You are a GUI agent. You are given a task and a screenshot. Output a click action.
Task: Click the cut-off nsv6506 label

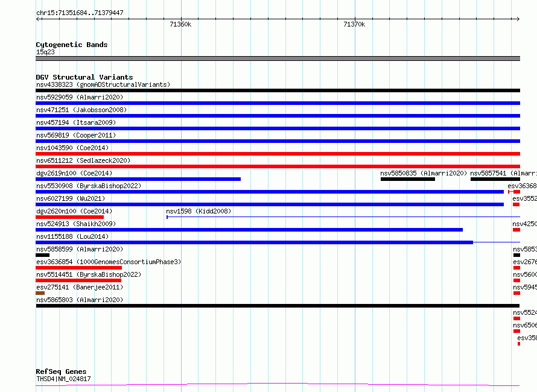[525, 325]
